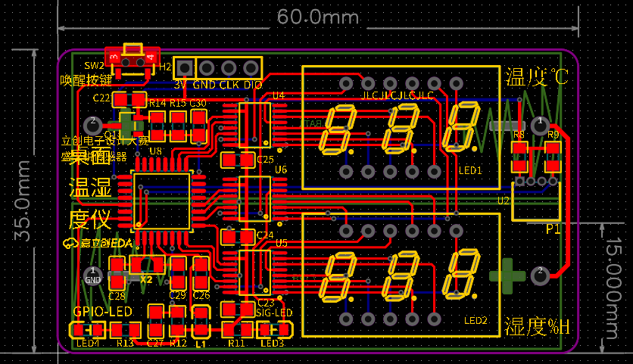Select the LED1 seven-segment display outline
This screenshot has width=633, height=364.
(x=401, y=128)
